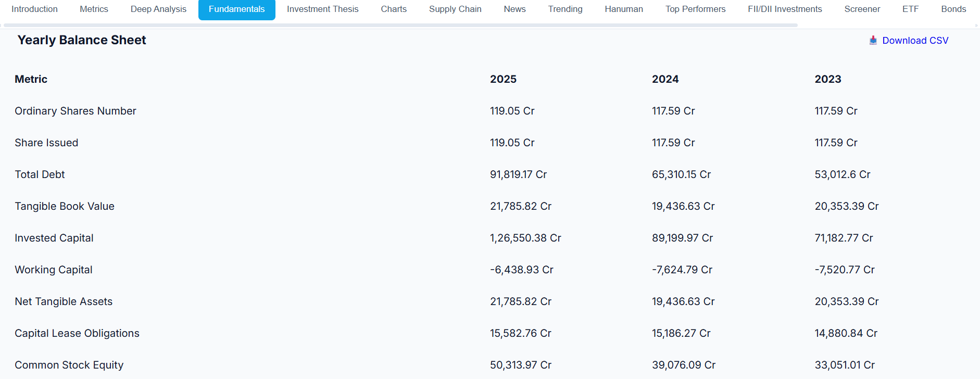The image size is (980, 379).
Task: Go to the Deep Analysis tab
Action: [x=158, y=9]
